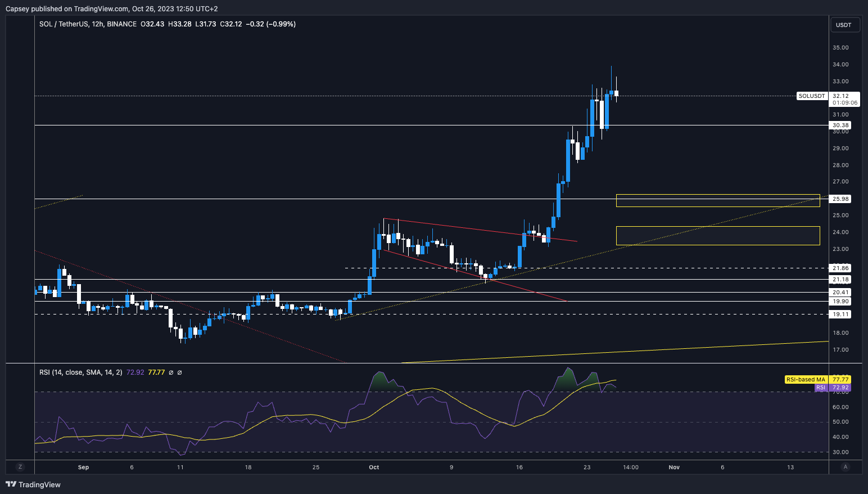
Task: Click the TradingView logo
Action: point(33,484)
